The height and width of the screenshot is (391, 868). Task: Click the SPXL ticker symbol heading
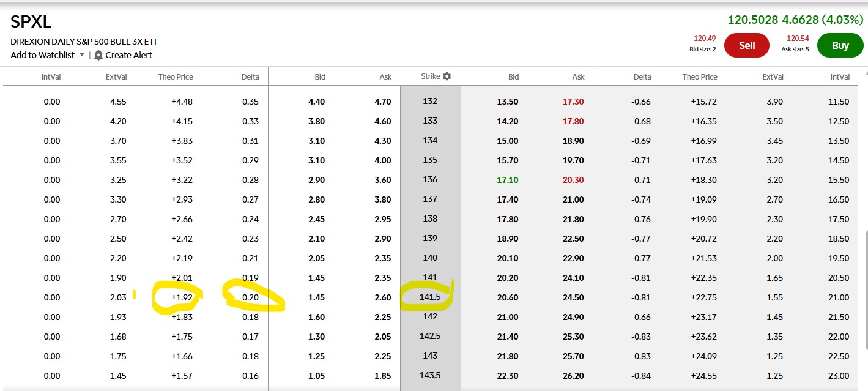[x=31, y=22]
